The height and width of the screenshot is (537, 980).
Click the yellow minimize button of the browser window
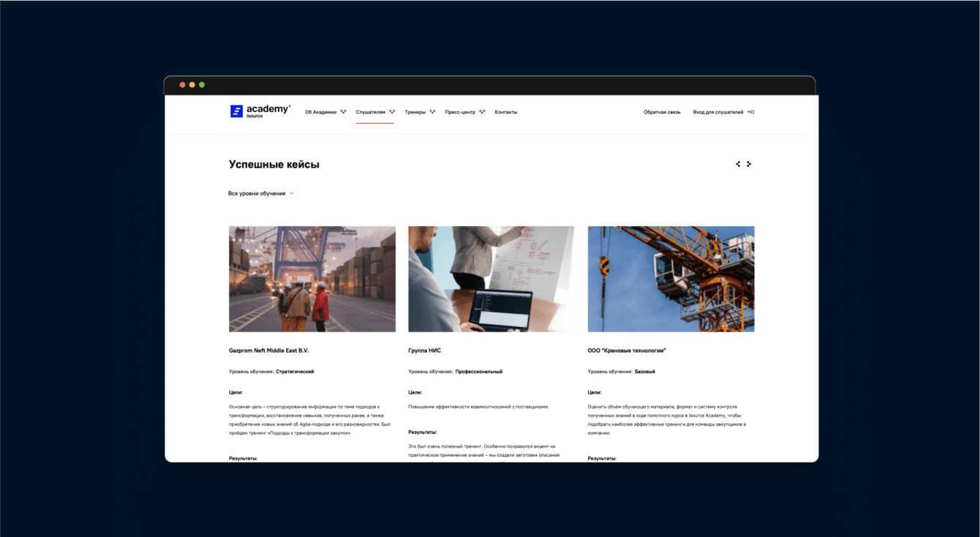[x=192, y=85]
